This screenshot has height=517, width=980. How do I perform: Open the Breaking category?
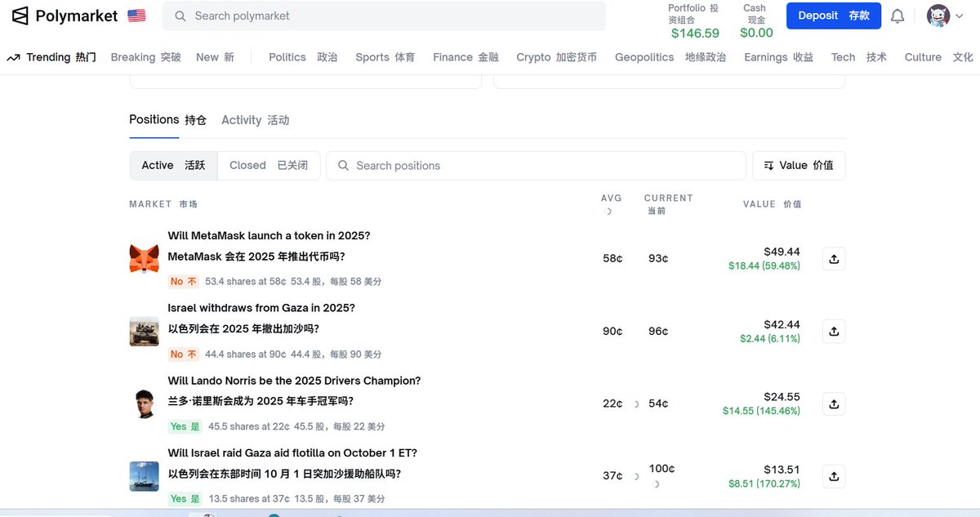tap(146, 57)
